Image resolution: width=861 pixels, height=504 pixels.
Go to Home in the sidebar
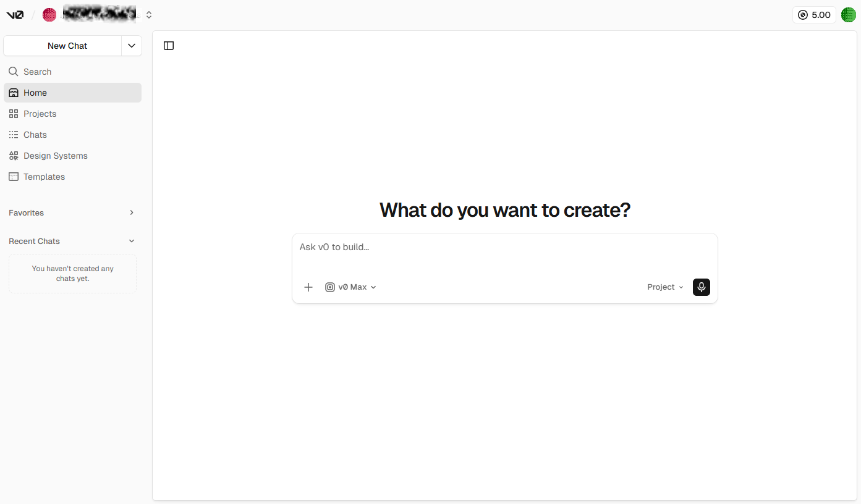pos(35,93)
